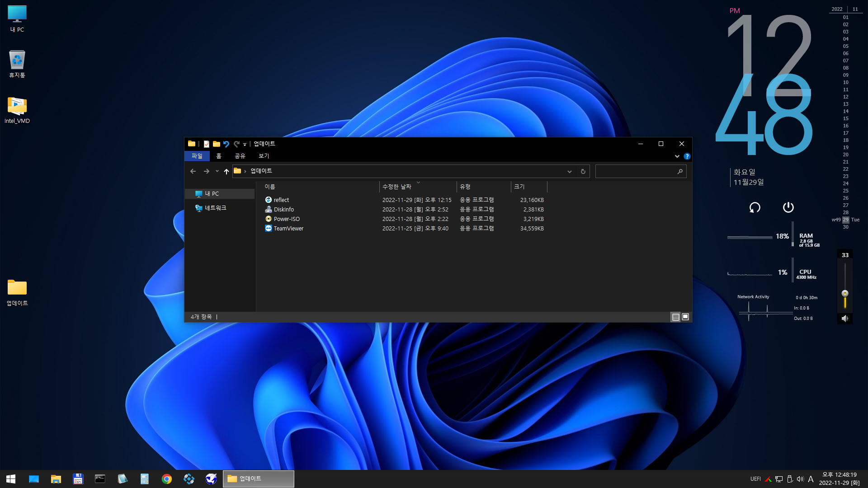Open the notepad taskbar icon
The image size is (868, 488).
(123, 479)
